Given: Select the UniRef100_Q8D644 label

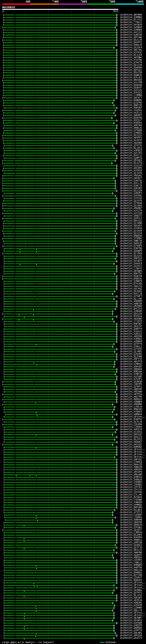Looking at the screenshot, I should [131, 369].
